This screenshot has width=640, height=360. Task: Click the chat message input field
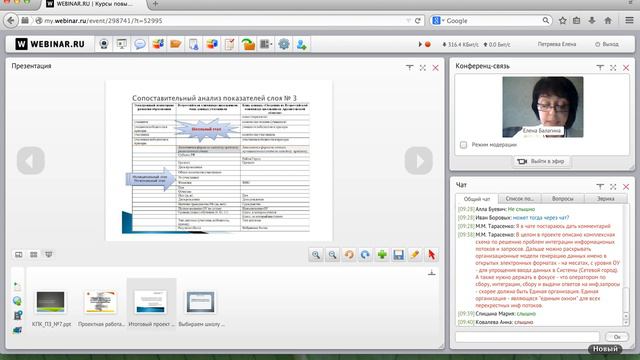pyautogui.click(x=527, y=337)
